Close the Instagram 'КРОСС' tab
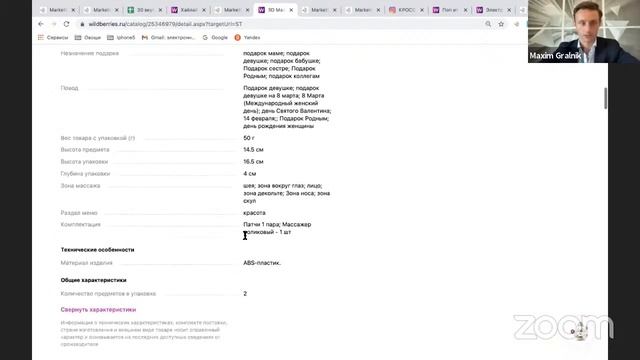Viewport: 640px width, 360px height. 422,10
